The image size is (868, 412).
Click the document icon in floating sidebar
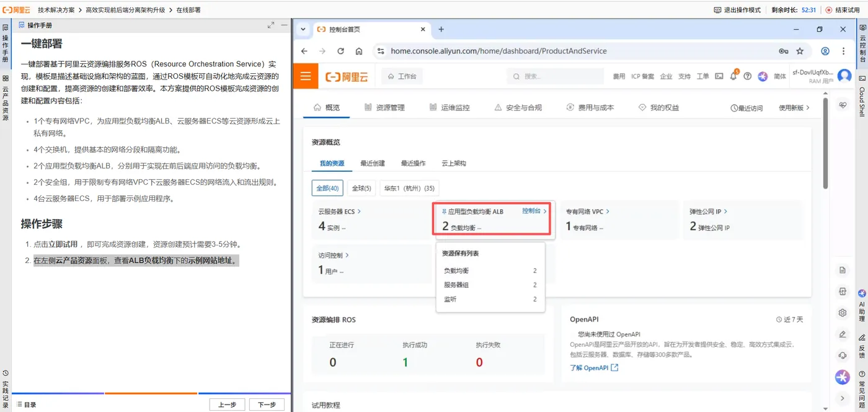coord(843,270)
